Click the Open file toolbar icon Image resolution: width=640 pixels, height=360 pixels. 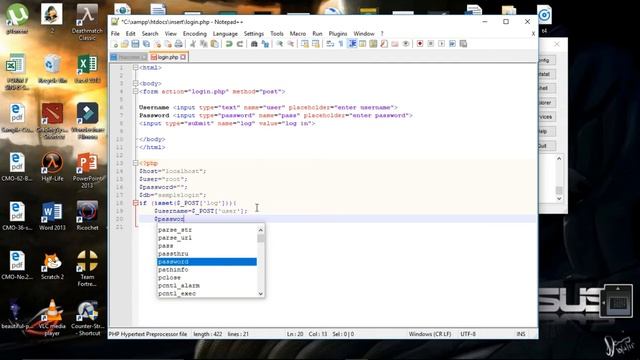pos(125,44)
